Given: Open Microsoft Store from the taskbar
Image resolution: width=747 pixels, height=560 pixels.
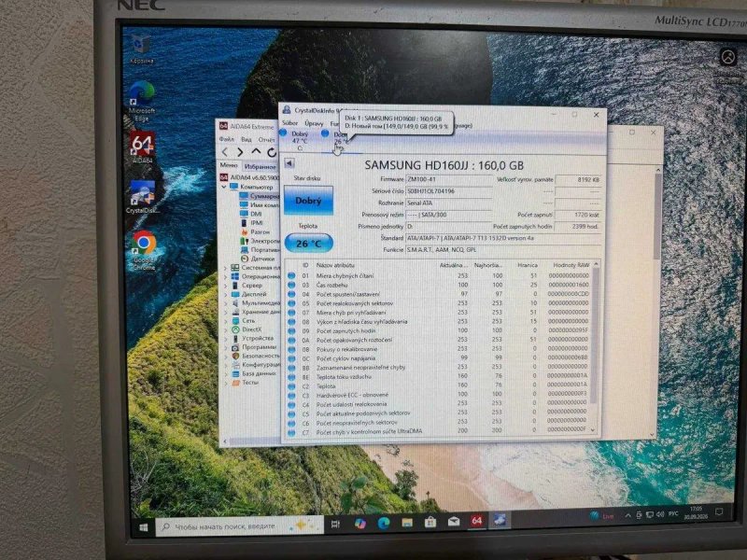Looking at the screenshot, I should 430,522.
